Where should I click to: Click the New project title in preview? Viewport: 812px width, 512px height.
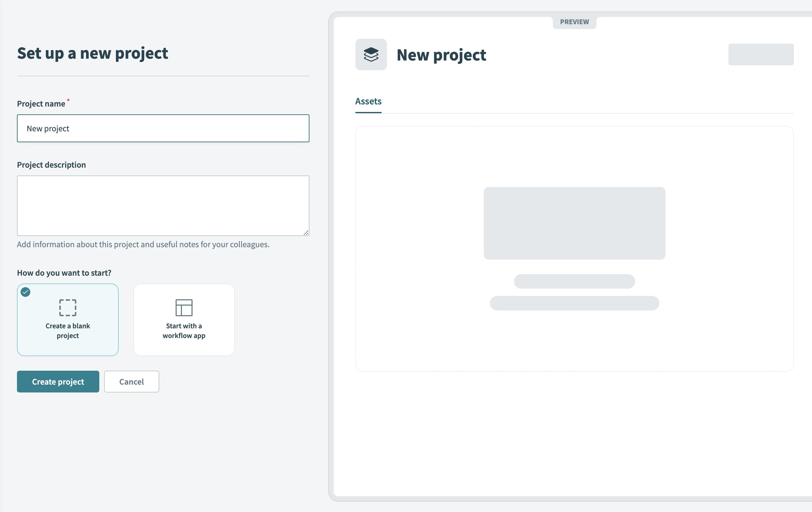tap(441, 55)
